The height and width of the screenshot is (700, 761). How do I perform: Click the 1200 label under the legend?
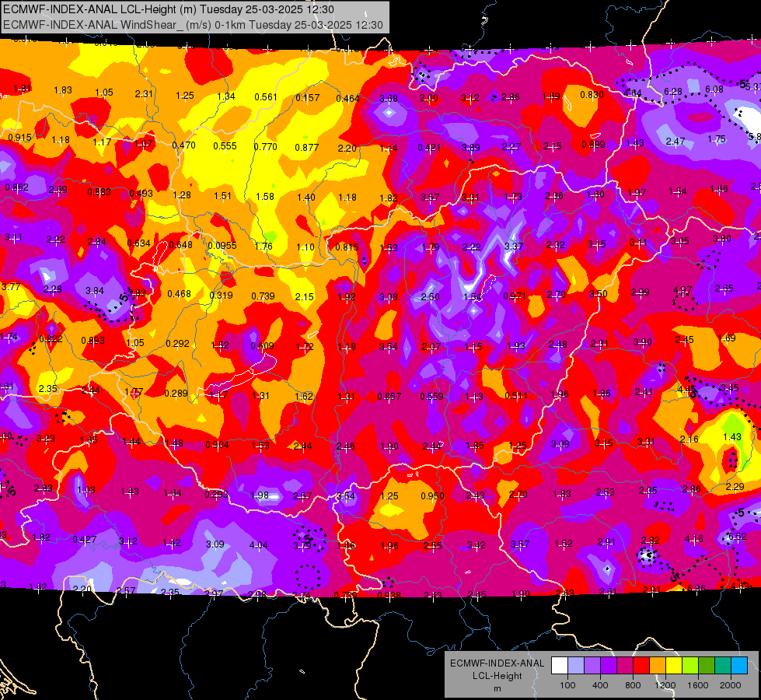tap(665, 685)
